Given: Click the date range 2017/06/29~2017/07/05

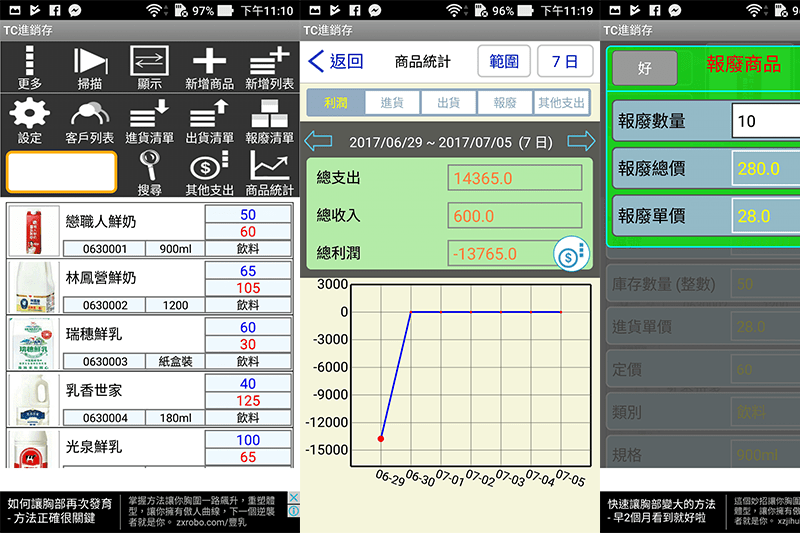Looking at the screenshot, I should click(x=451, y=142).
